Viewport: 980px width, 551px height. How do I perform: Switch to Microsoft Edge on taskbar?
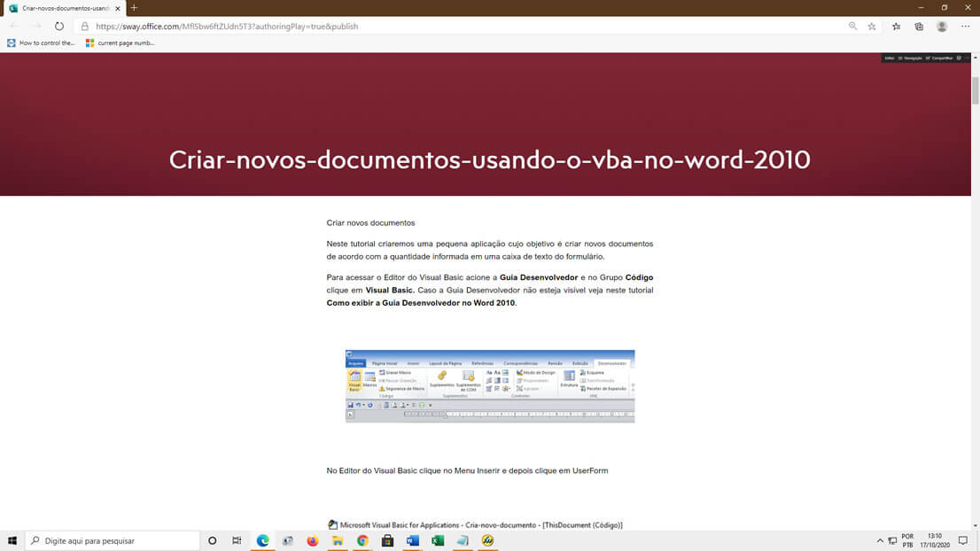click(262, 540)
